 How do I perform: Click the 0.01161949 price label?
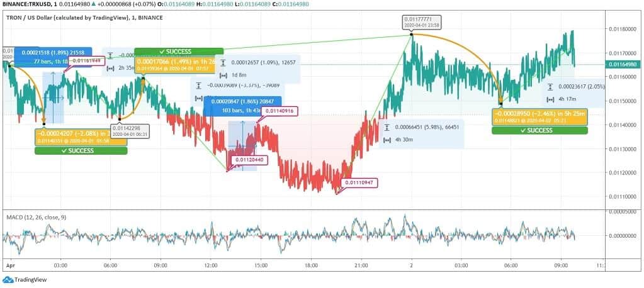coord(87,60)
